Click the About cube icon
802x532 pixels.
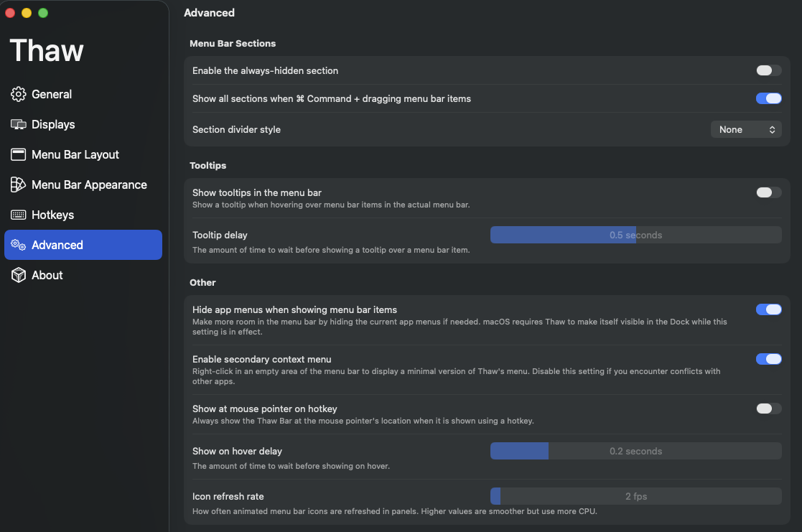[x=19, y=275]
